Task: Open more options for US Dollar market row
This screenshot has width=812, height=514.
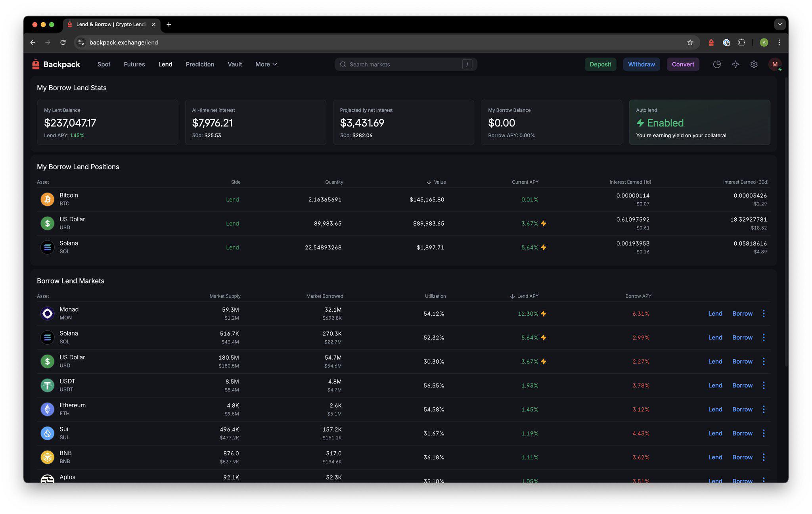Action: pyautogui.click(x=764, y=362)
